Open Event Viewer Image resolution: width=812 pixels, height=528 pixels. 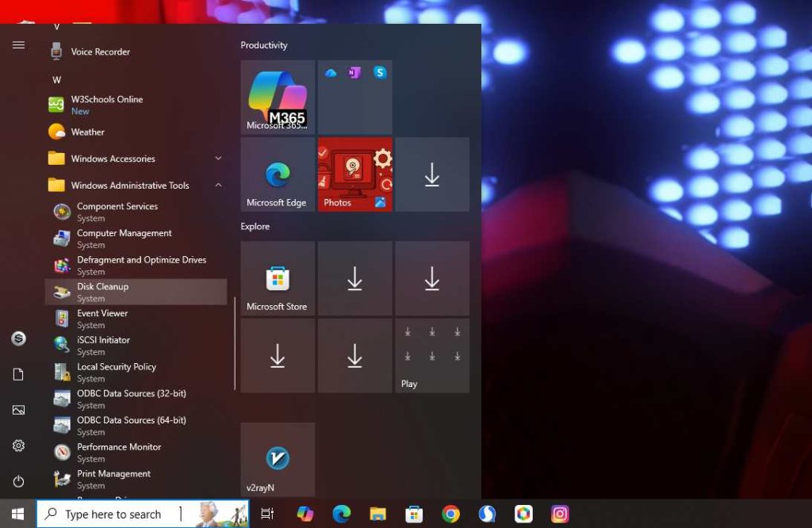[x=136, y=319]
